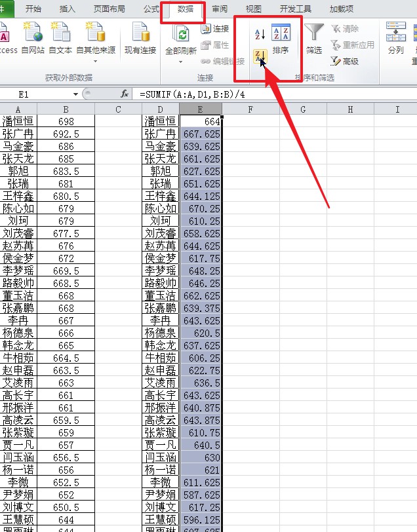Image resolution: width=417 pixels, height=532 pixels.
Task: Select column A cell 侯金梦
Action: 18,258
